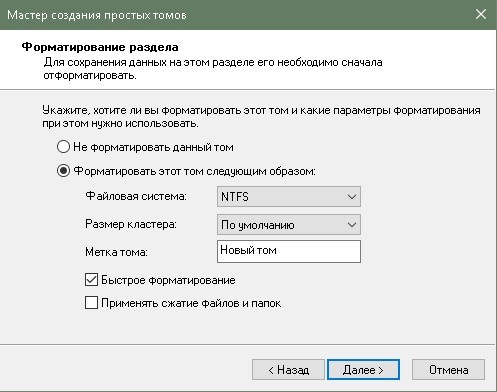497x392 pixels.
Task: Uncheck the 'Быстрое форматирование' checkbox
Action: click(91, 280)
